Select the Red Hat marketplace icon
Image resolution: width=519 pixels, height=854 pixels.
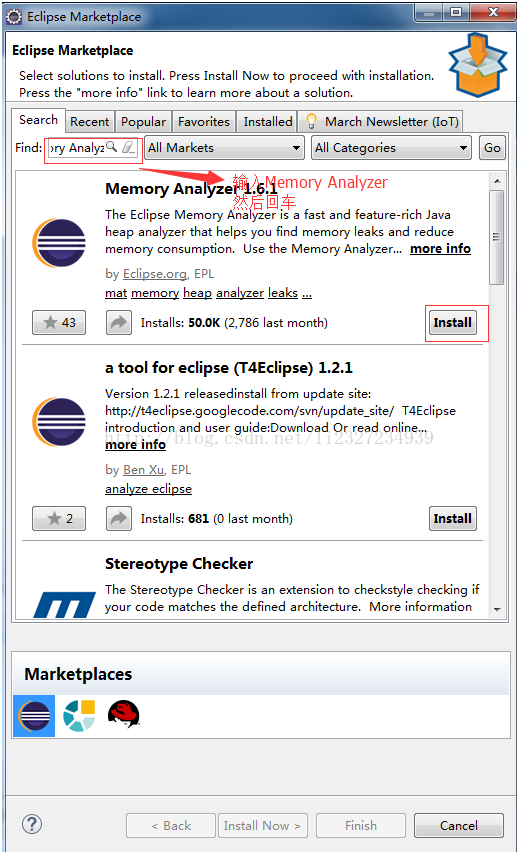click(x=124, y=714)
